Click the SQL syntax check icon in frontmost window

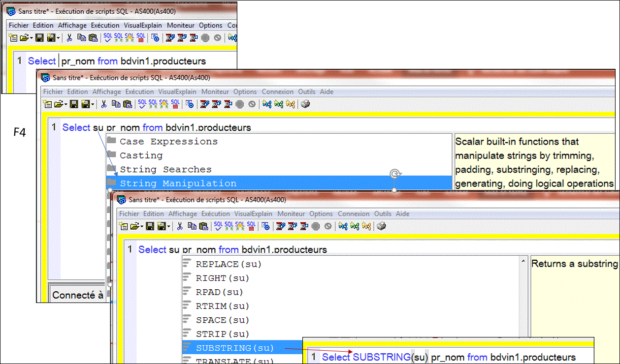[217, 226]
